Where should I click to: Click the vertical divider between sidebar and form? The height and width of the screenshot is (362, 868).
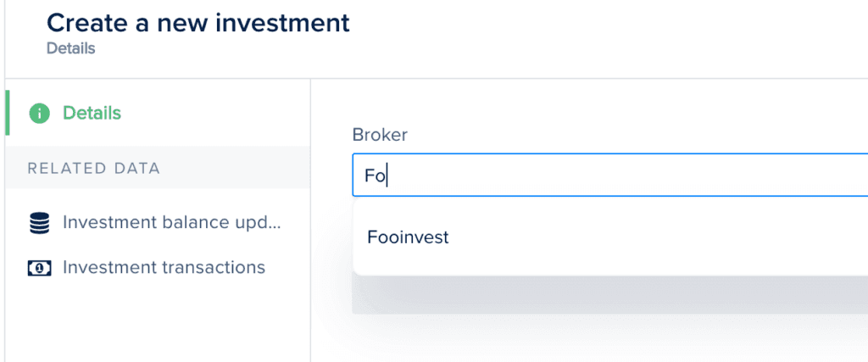coord(310,220)
